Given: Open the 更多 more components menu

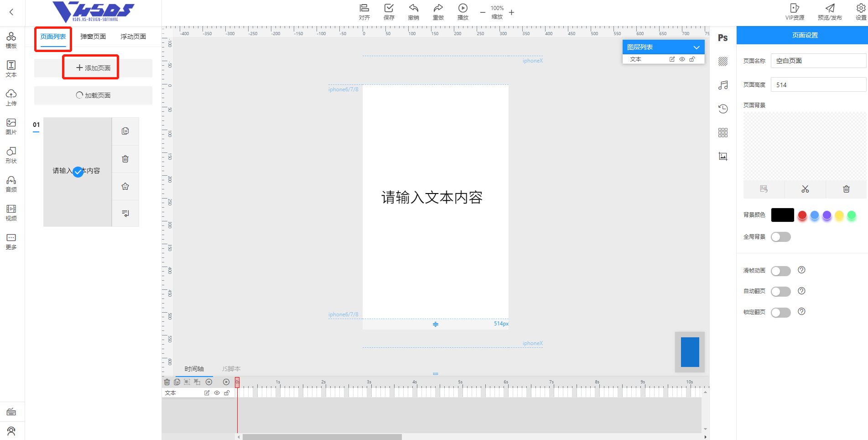Looking at the screenshot, I should [x=11, y=241].
